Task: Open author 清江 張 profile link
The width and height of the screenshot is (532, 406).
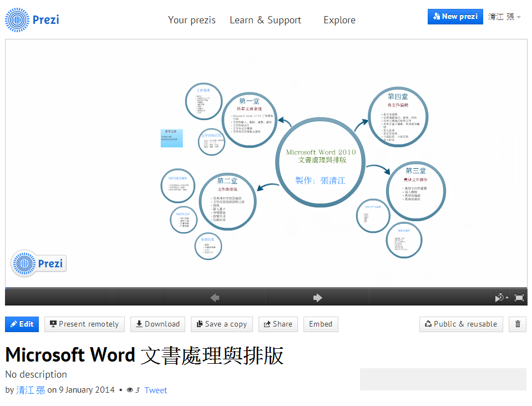Action: pyautogui.click(x=31, y=390)
